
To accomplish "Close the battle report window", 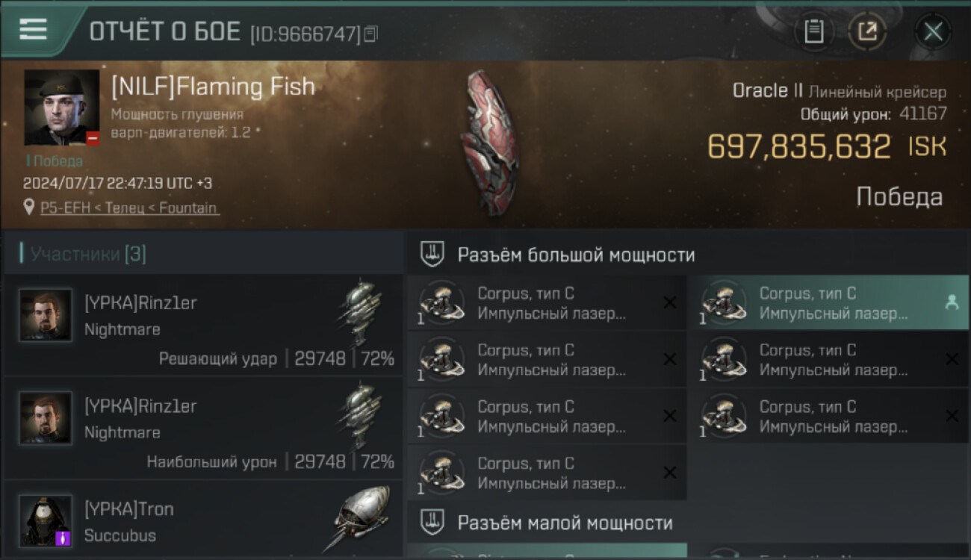I will tap(933, 31).
